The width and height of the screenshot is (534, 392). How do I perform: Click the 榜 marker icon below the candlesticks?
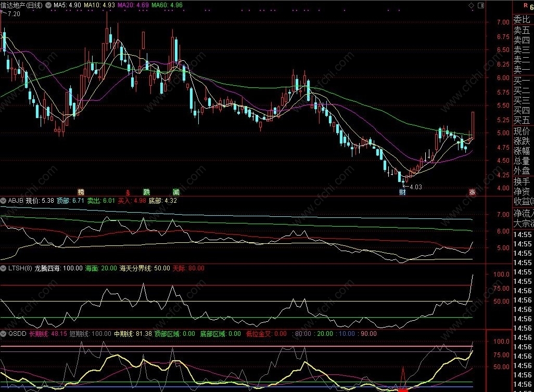81,192
